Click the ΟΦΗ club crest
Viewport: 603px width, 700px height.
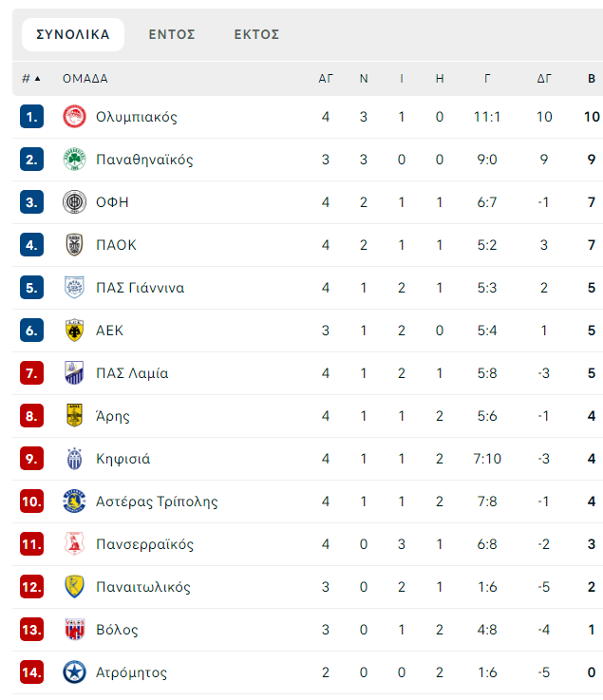[x=74, y=202]
